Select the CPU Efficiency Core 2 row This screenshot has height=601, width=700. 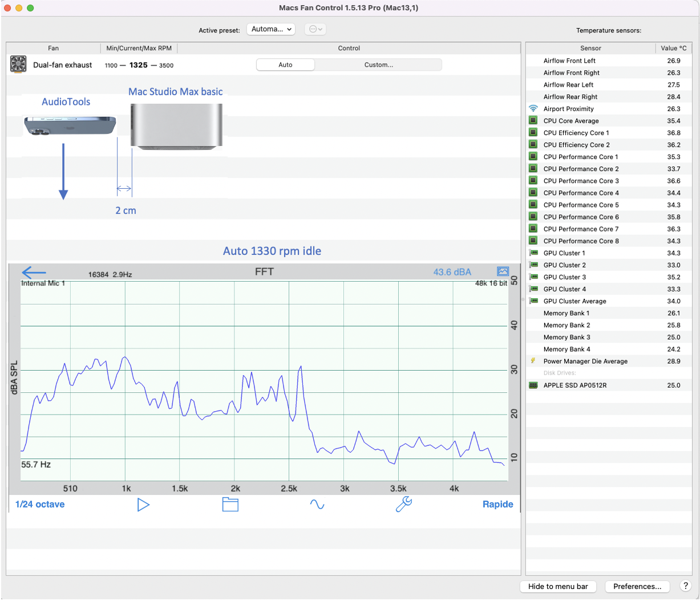click(x=609, y=145)
